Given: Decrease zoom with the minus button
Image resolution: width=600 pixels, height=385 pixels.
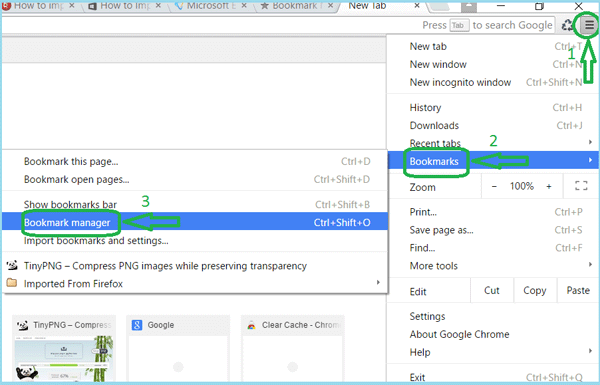Looking at the screenshot, I should coord(494,186).
